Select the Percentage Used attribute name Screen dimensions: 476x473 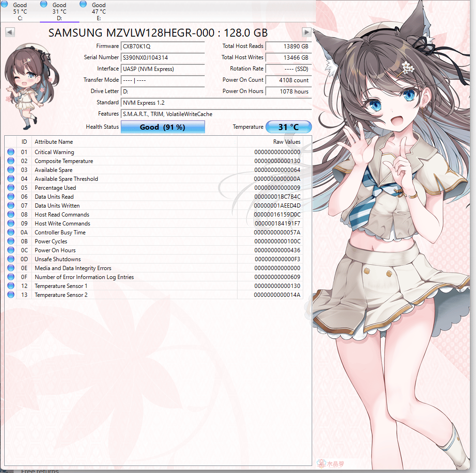(55, 188)
